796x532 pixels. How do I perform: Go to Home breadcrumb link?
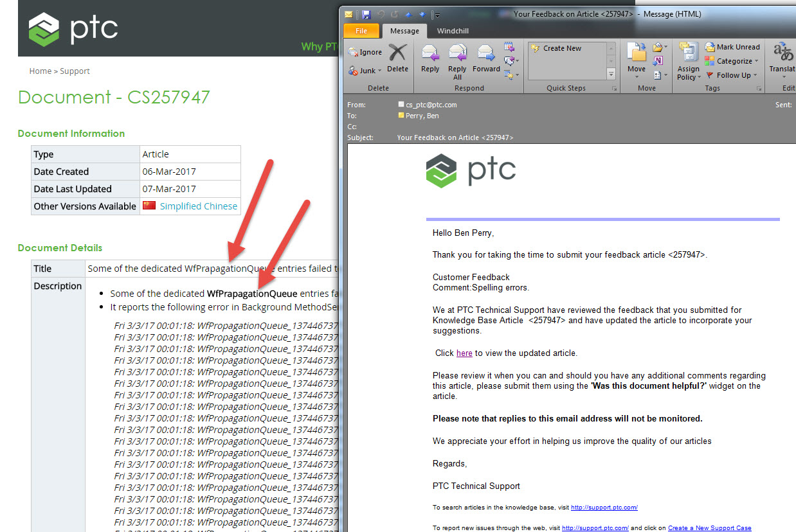point(40,71)
